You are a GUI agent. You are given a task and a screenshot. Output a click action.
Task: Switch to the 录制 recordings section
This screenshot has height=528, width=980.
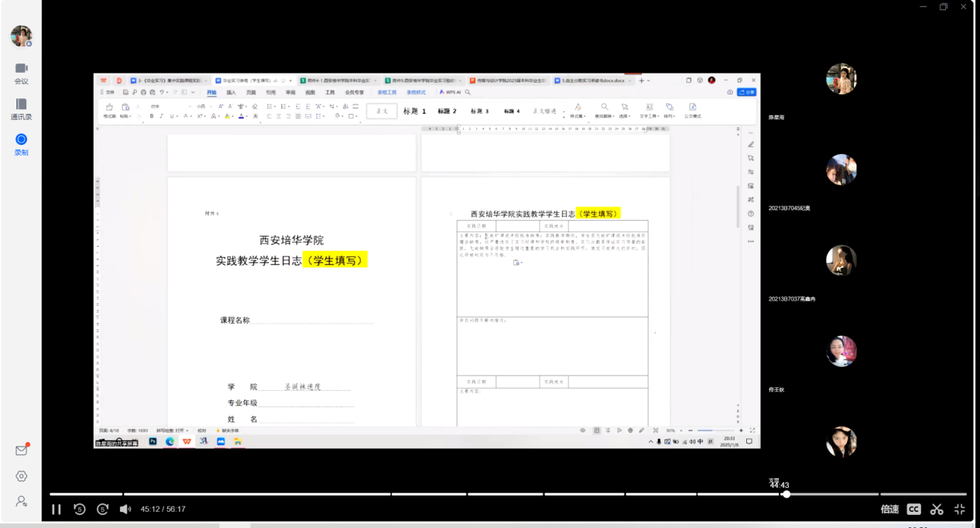[21, 145]
